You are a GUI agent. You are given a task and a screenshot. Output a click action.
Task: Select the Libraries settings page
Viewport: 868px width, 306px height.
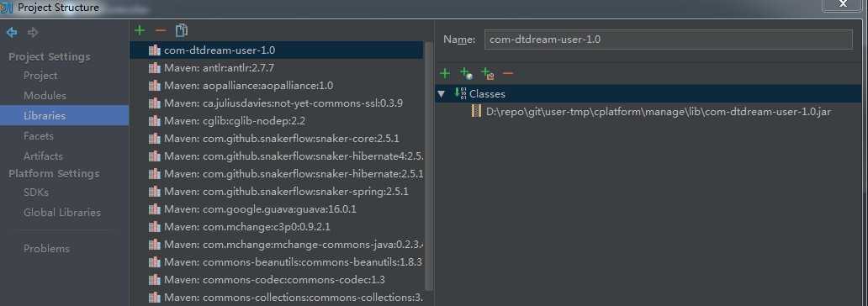pos(64,116)
